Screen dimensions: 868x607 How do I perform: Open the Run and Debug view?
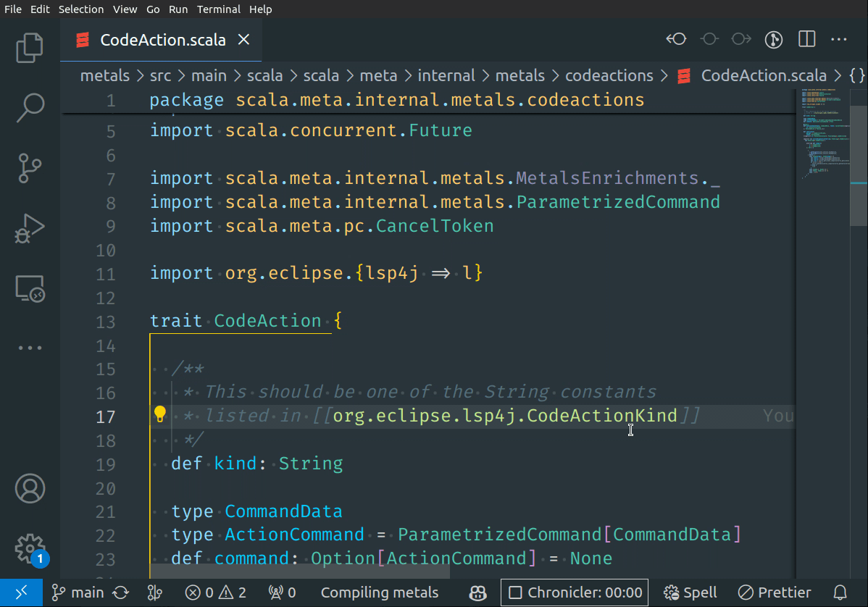[30, 228]
